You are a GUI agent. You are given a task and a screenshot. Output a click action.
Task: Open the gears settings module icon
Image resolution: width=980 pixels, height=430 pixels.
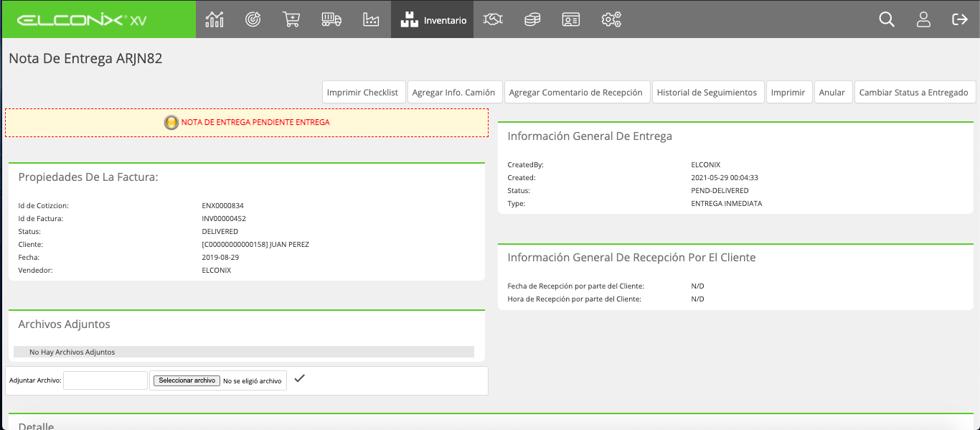click(611, 19)
